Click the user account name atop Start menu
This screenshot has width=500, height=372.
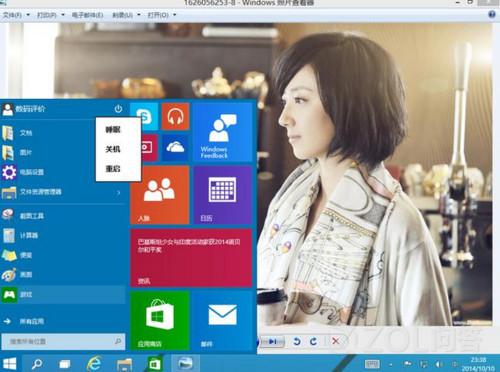(x=30, y=109)
